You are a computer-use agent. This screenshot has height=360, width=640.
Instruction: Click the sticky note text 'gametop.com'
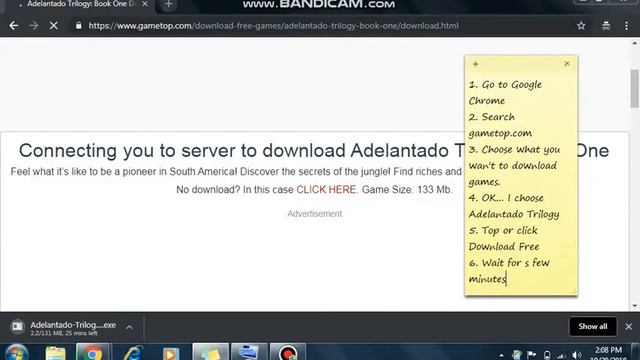click(x=500, y=133)
